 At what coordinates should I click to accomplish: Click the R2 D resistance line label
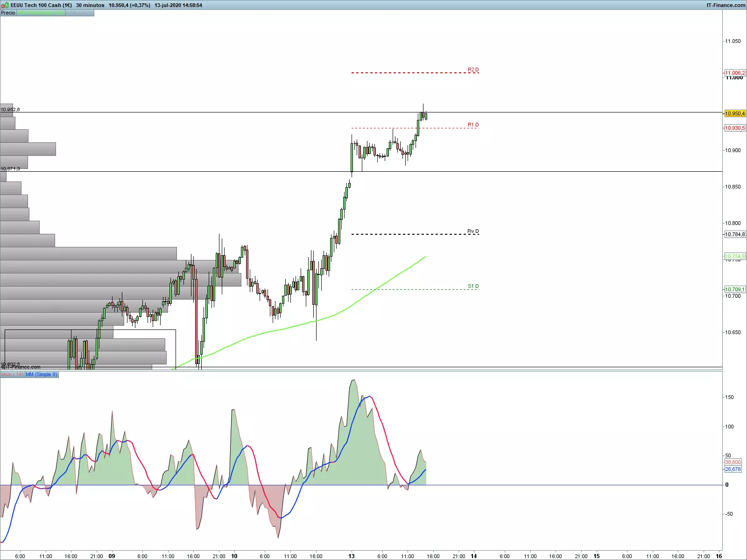coord(473,70)
